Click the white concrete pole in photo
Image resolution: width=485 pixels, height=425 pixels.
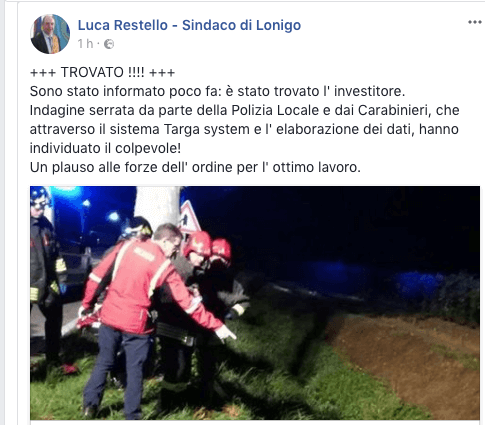point(157,205)
